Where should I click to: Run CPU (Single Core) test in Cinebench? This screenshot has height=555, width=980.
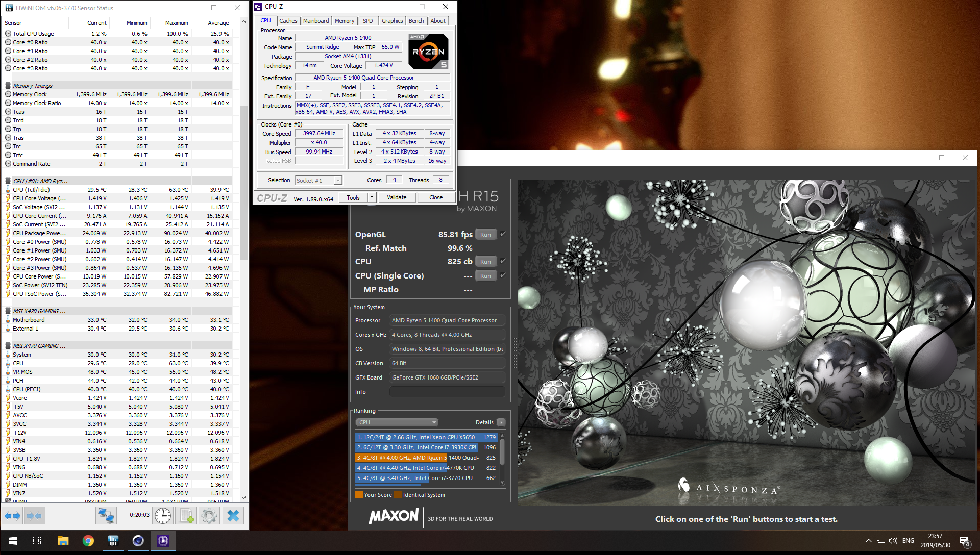486,276
